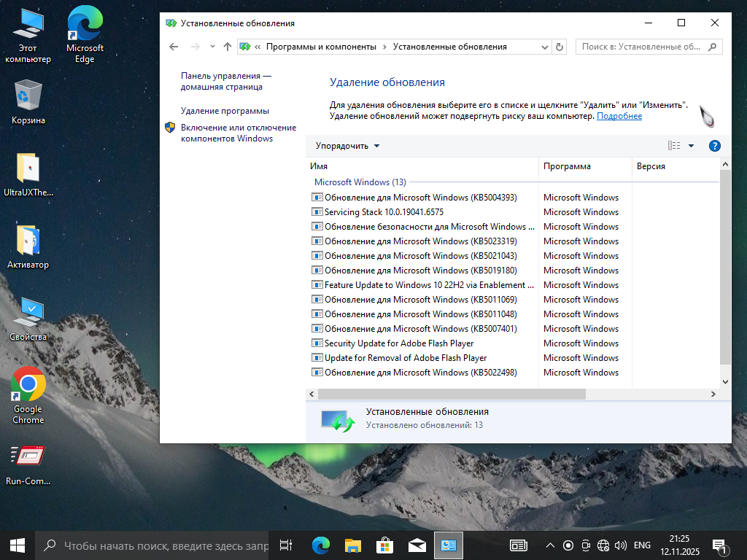Click File Explorer icon in taskbar

[352, 545]
